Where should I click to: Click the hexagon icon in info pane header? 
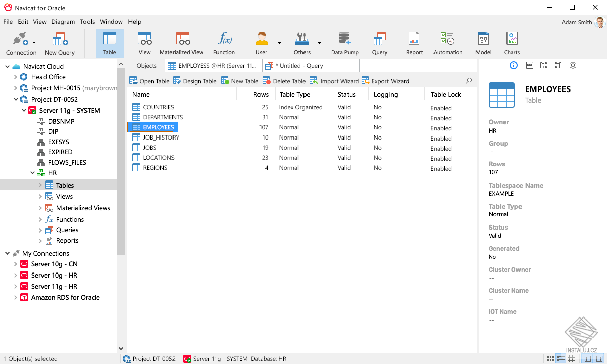point(573,65)
